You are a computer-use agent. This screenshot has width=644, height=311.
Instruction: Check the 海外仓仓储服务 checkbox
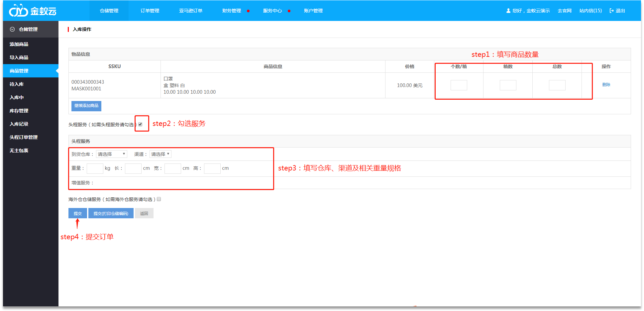[x=159, y=199]
